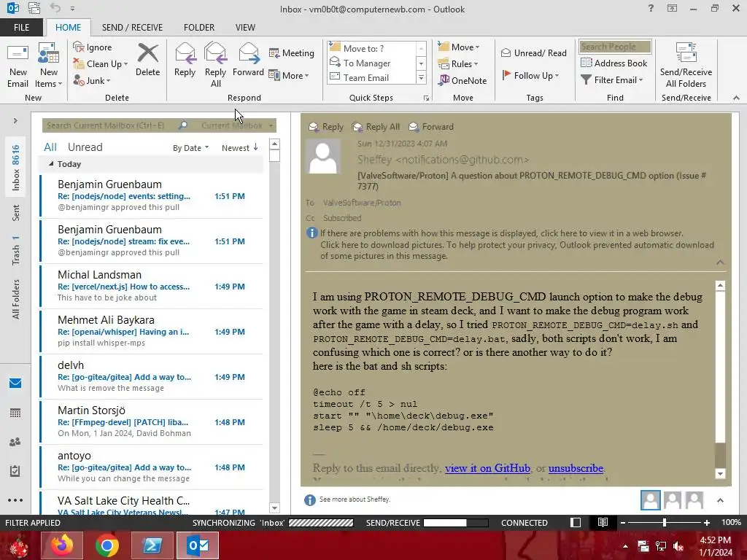Click the unsubscribe link
Screen dimensions: 747x560
tap(576, 468)
